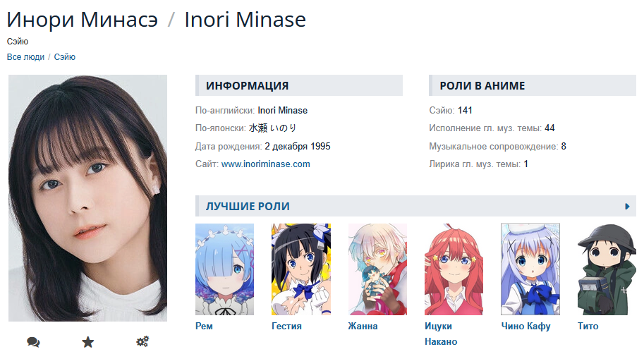
Task: Click the Чино Кафу name link
Action: click(525, 326)
